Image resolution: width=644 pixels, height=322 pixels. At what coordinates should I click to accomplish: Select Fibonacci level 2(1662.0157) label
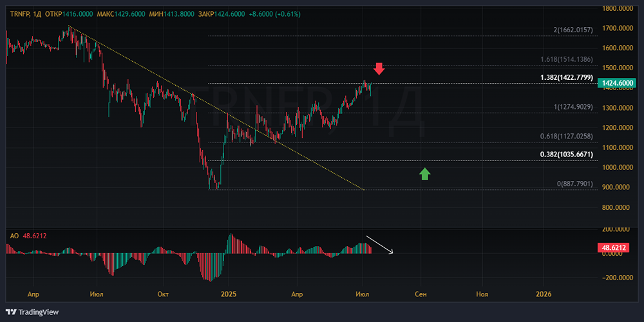click(573, 30)
